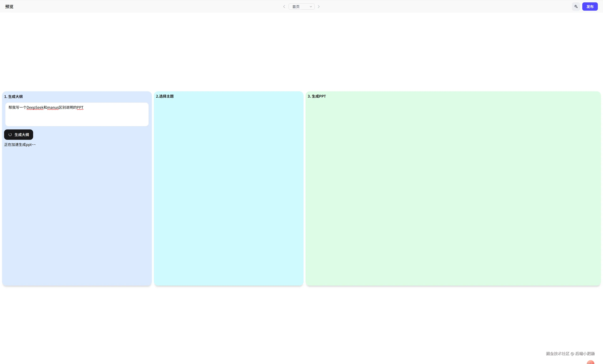Go to next page with right arrow
This screenshot has height=364, width=603.
[x=319, y=7]
